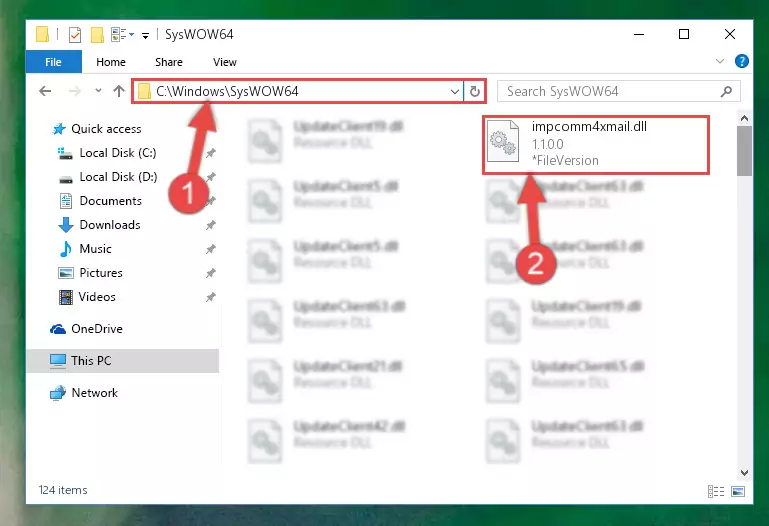The height and width of the screenshot is (526, 769).
Task: Switch to Details view in status bar
Action: pyautogui.click(x=716, y=491)
